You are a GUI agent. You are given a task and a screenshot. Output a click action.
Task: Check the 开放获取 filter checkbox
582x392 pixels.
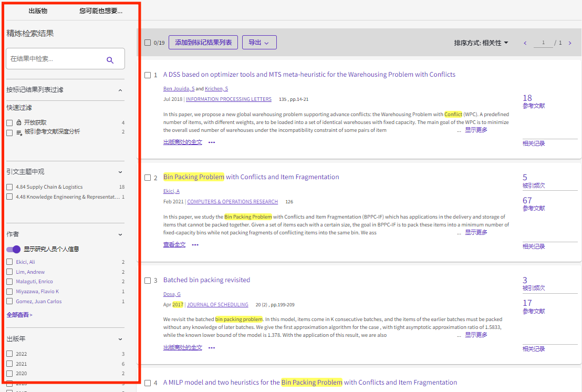click(9, 123)
